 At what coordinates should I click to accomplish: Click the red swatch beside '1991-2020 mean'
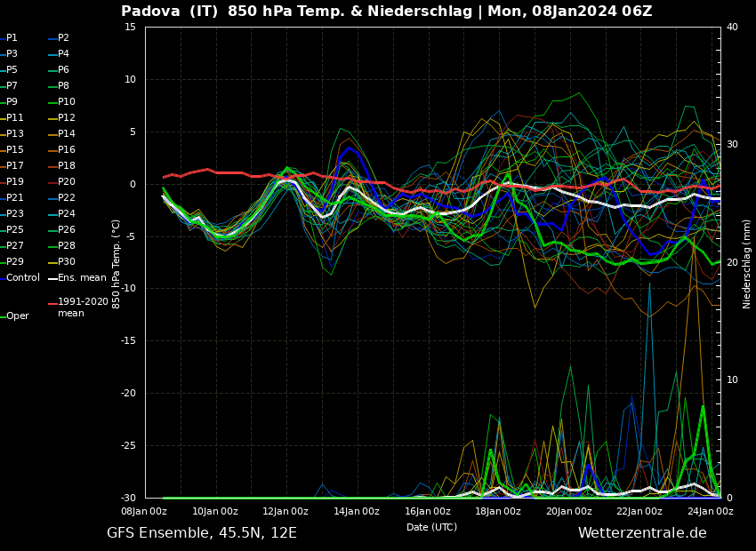[x=52, y=304]
